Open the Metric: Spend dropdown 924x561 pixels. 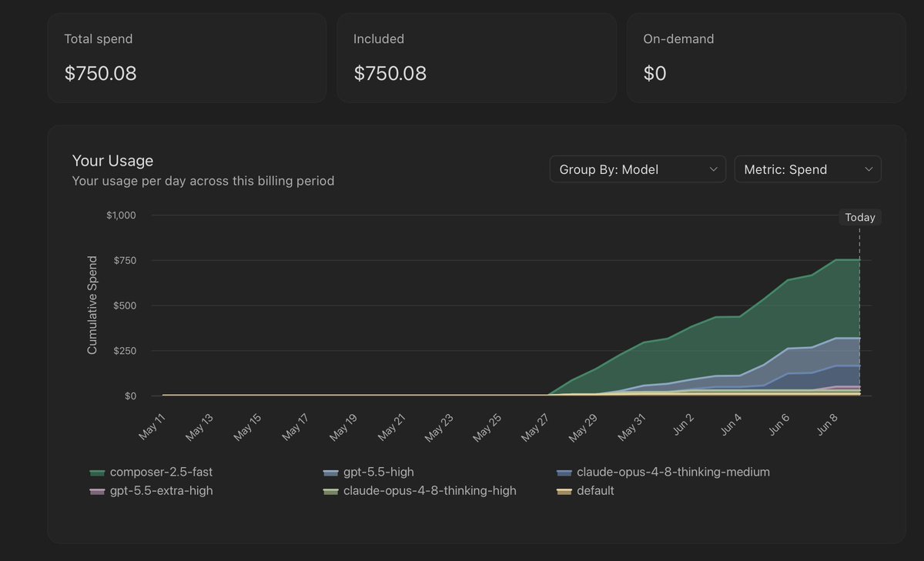click(x=808, y=169)
